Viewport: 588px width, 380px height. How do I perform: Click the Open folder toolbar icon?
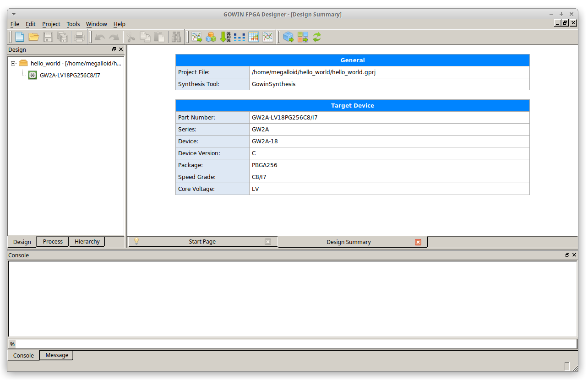pos(34,37)
